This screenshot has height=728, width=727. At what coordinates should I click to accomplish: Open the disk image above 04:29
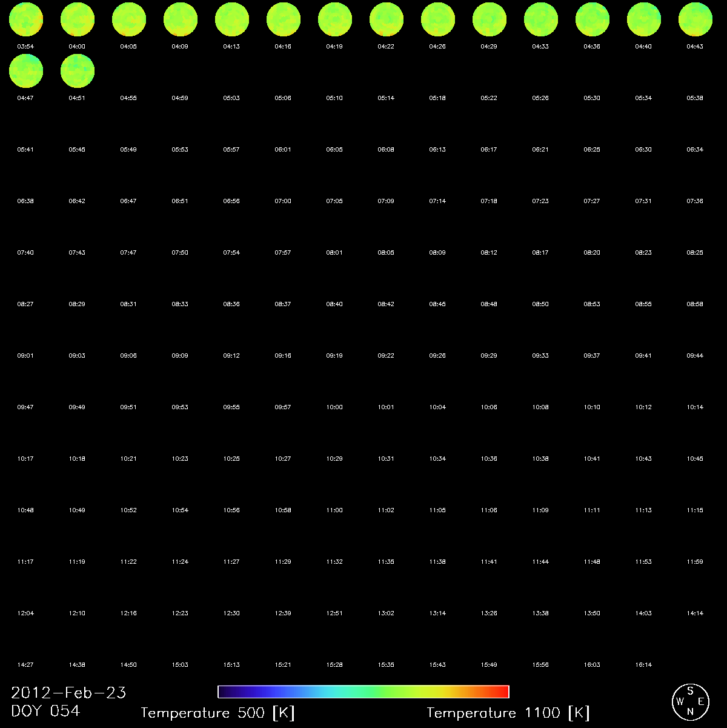pos(489,19)
